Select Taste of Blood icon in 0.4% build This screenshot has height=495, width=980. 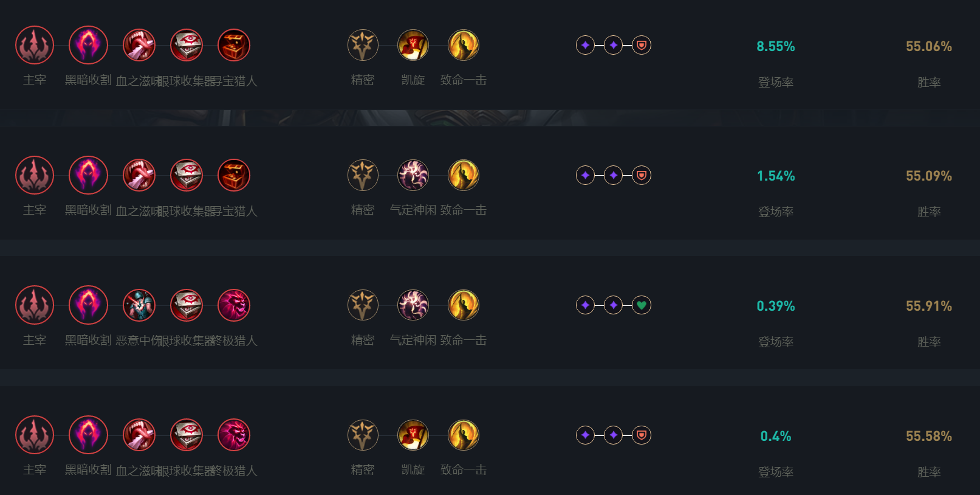(139, 435)
